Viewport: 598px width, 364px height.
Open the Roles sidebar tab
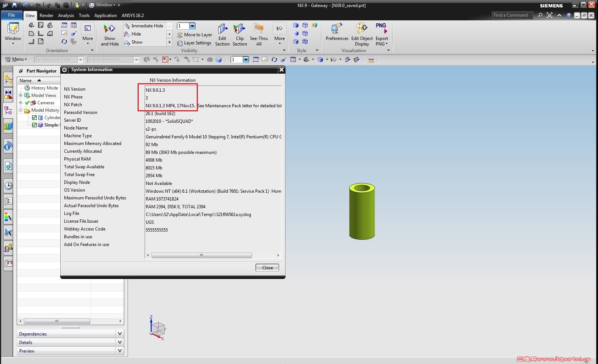coord(8,247)
